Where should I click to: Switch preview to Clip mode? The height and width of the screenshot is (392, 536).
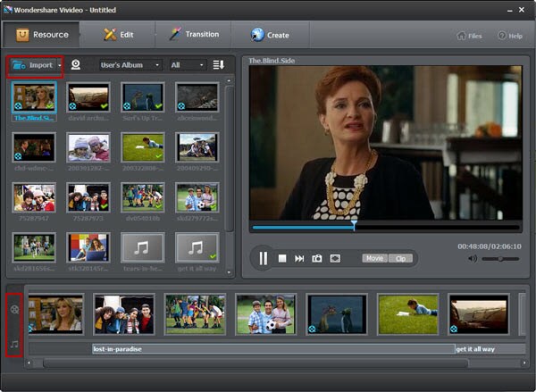click(x=400, y=258)
